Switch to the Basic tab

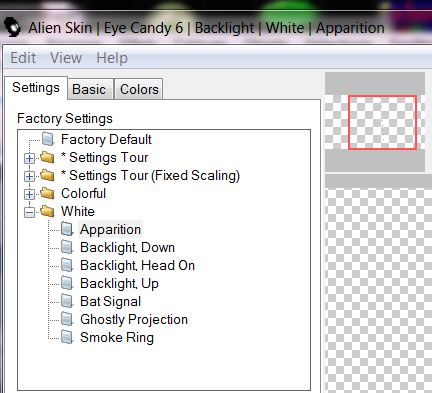tap(89, 89)
